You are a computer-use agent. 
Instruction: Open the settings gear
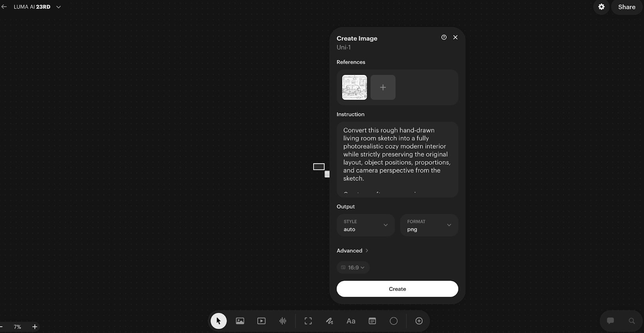pyautogui.click(x=601, y=7)
